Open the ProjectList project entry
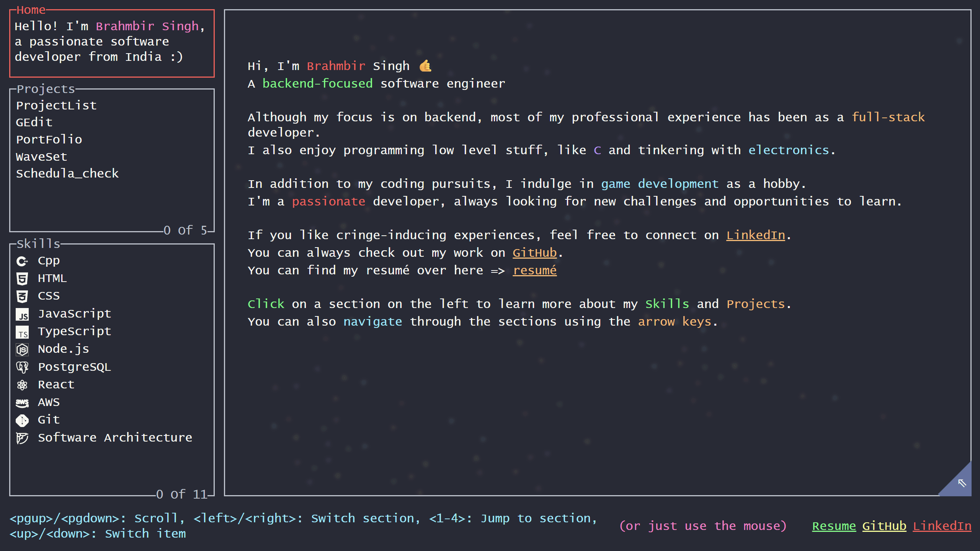 coord(56,105)
